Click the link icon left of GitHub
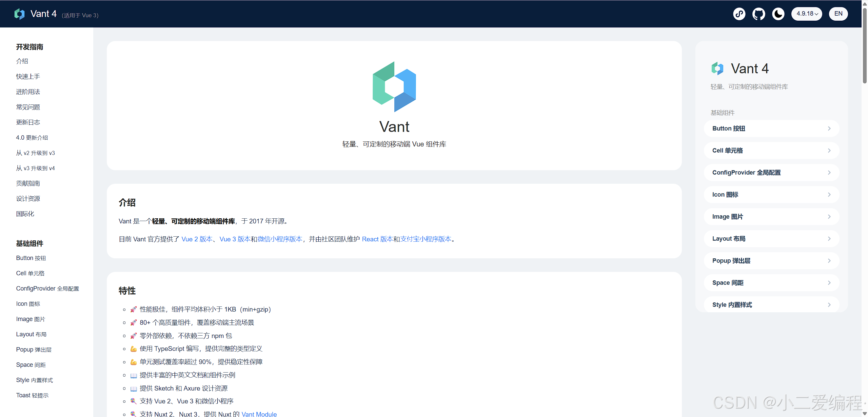 pyautogui.click(x=739, y=14)
